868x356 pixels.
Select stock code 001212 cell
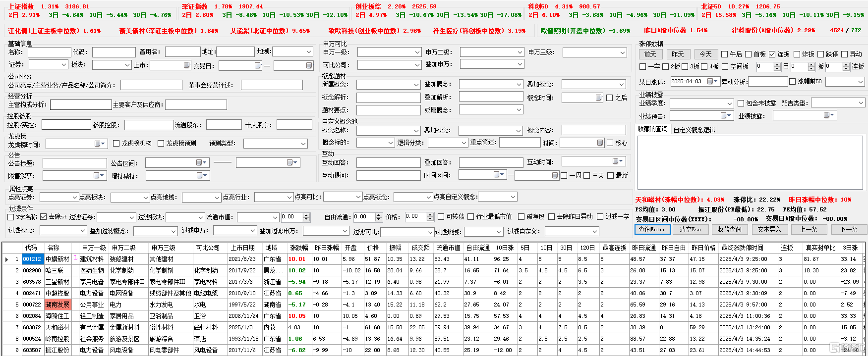pyautogui.click(x=32, y=259)
